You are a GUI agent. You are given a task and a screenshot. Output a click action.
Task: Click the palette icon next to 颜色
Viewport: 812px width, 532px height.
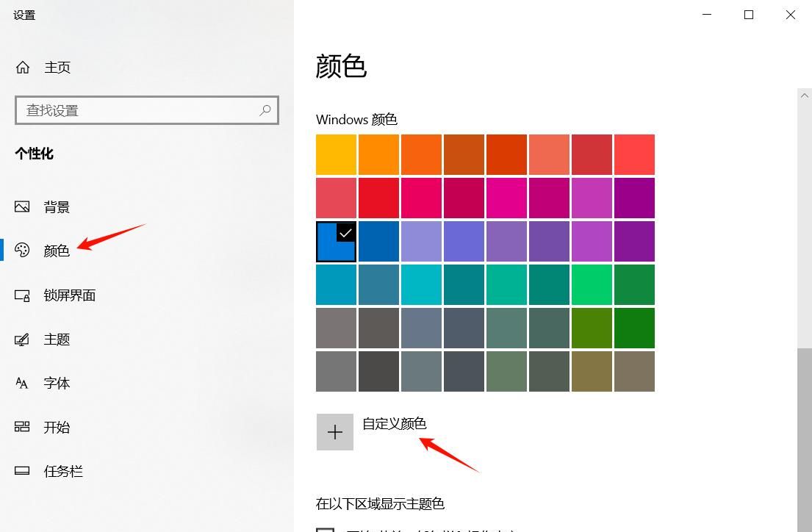pos(21,251)
